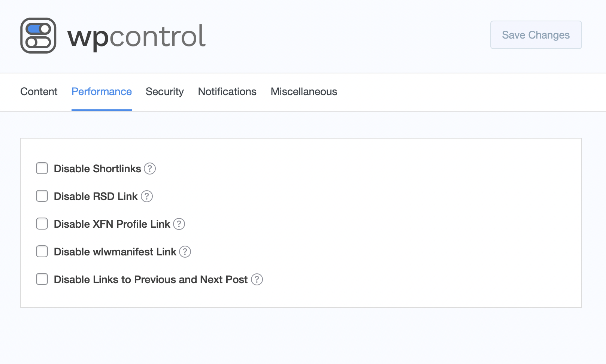Check Disable Links to Previous and Next Post
This screenshot has height=364, width=606.
[42, 279]
